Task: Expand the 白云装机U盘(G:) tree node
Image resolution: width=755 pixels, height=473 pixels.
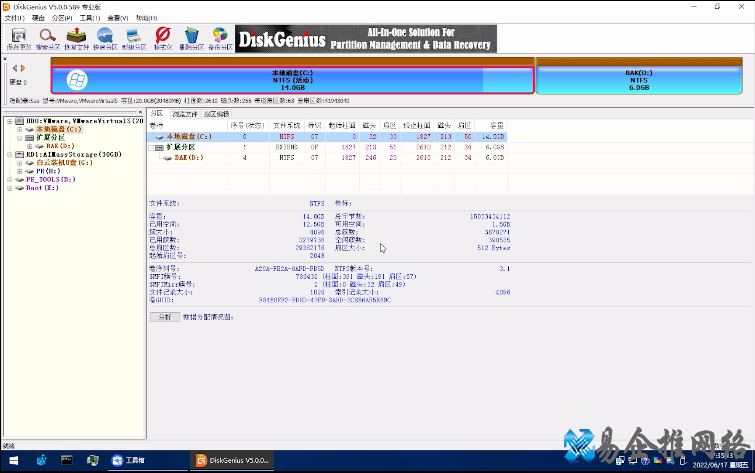Action: (19, 163)
